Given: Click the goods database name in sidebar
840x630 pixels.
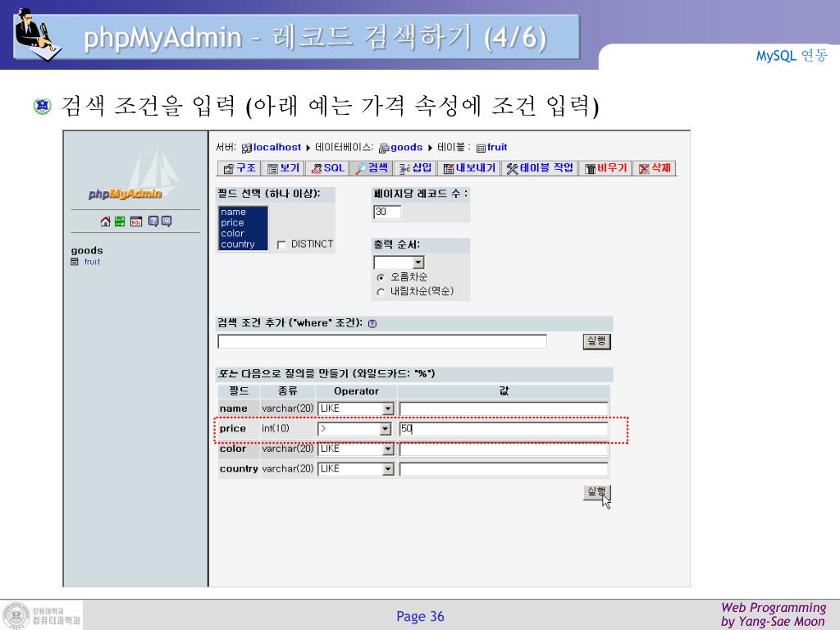Looking at the screenshot, I should [87, 251].
